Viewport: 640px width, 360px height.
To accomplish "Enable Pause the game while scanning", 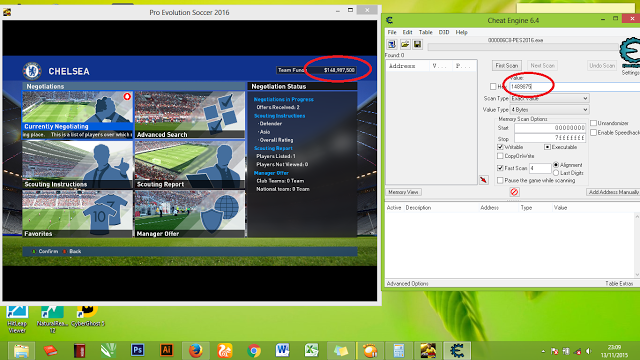I will point(500,180).
